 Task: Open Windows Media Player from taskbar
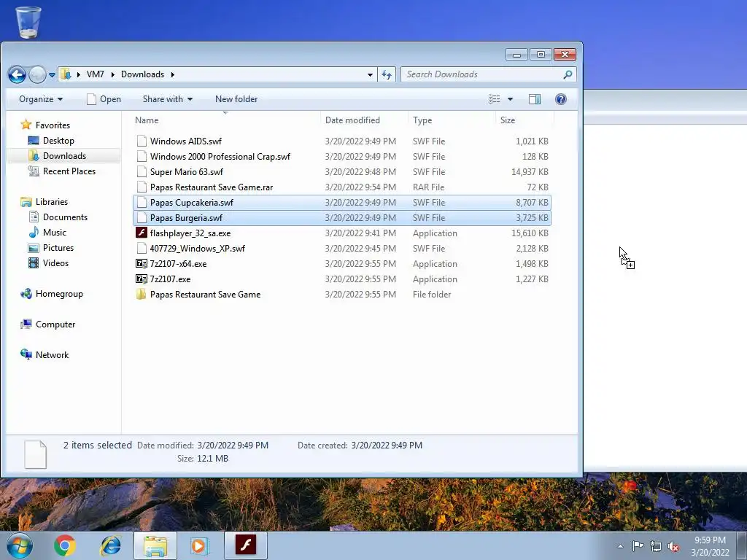click(x=199, y=545)
